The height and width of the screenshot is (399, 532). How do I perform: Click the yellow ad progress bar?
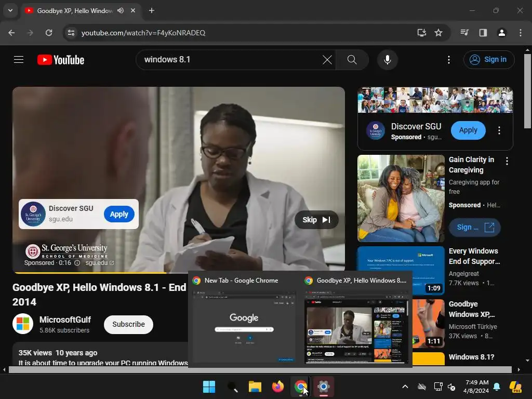[90, 272]
